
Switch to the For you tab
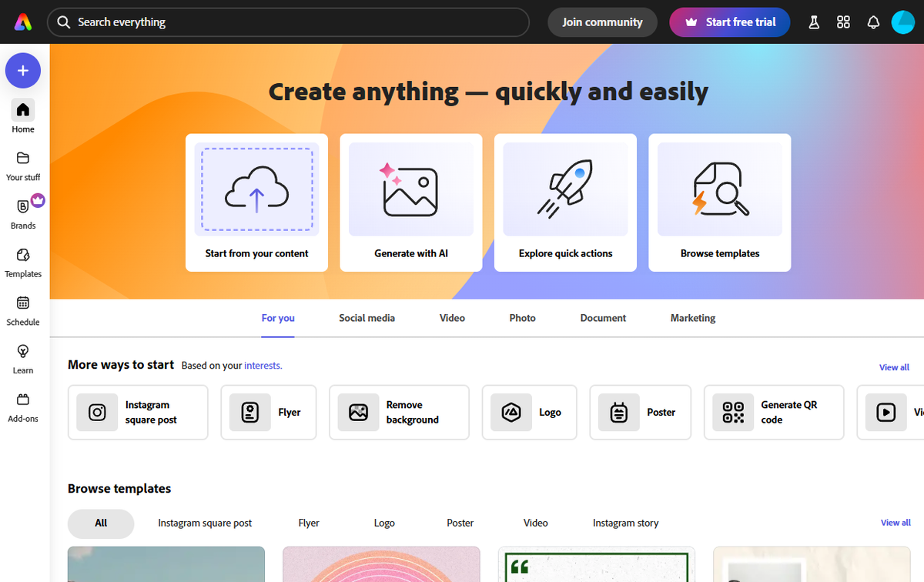[x=278, y=318]
